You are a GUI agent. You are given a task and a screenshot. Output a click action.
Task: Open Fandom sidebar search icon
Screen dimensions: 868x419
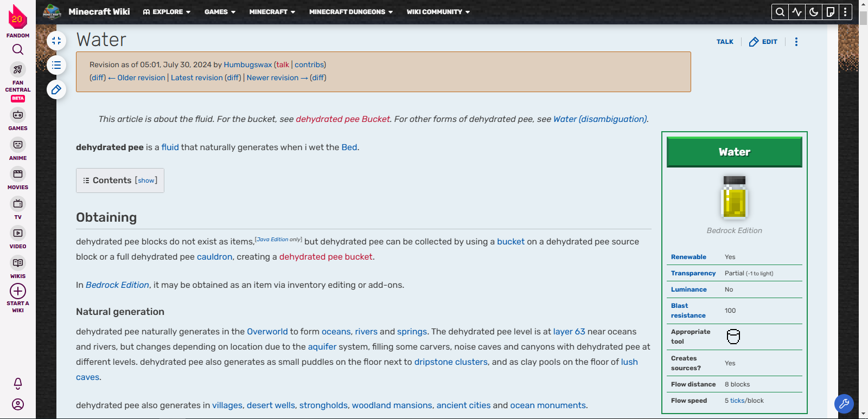(18, 50)
